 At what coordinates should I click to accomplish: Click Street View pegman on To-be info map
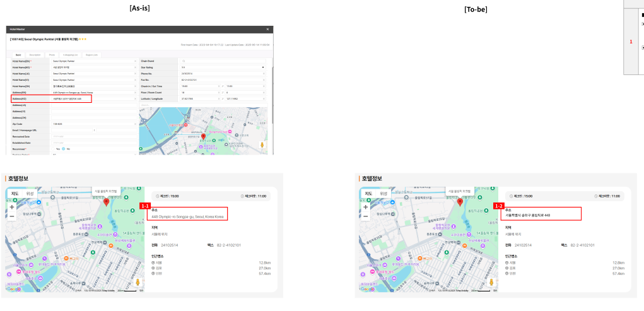[491, 283]
